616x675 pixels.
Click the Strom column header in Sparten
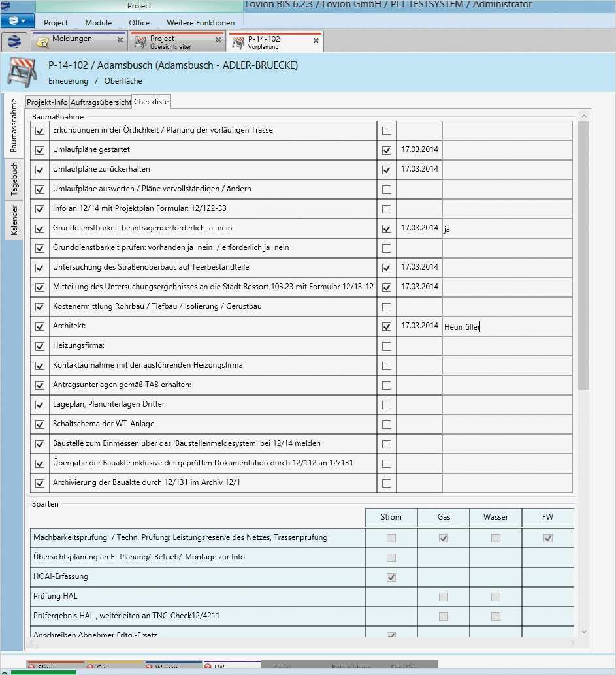[391, 517]
